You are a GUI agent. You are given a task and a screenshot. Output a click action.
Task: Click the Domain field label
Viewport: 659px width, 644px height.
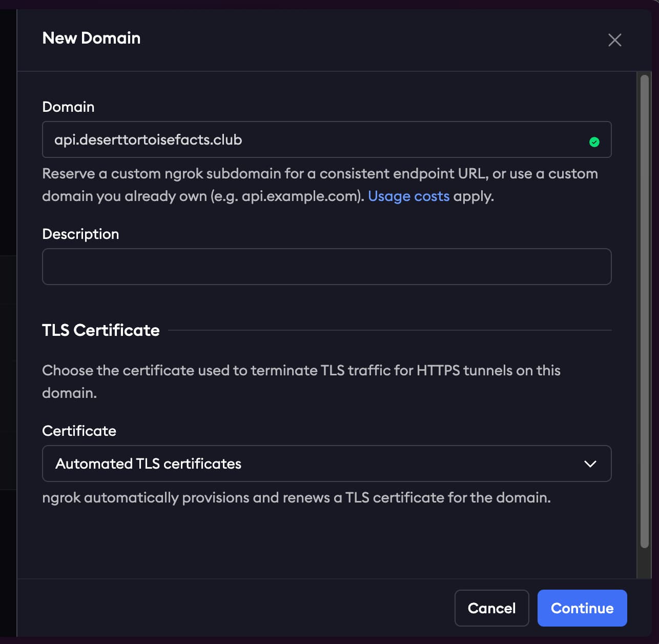coord(68,107)
